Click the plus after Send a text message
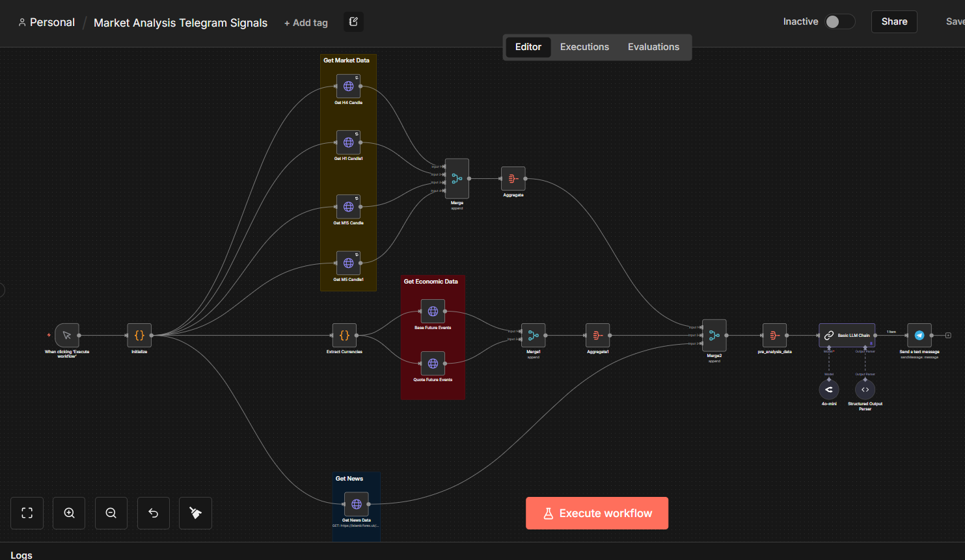 [947, 335]
